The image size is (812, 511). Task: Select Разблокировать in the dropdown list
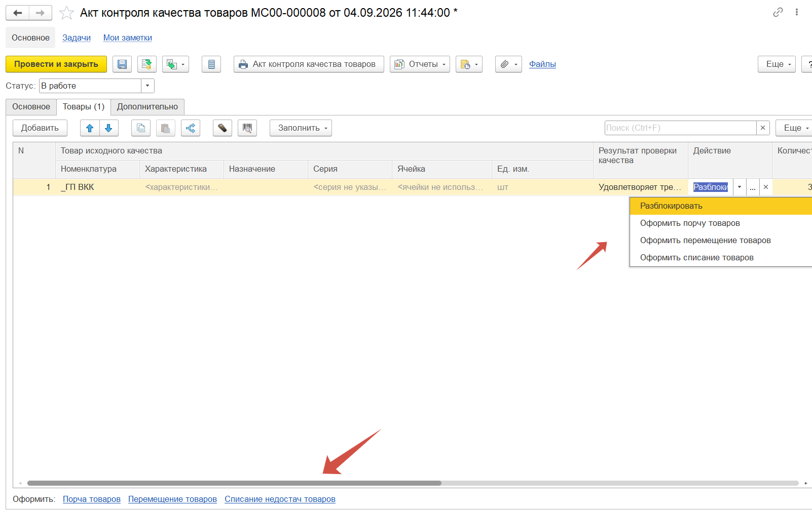click(721, 206)
